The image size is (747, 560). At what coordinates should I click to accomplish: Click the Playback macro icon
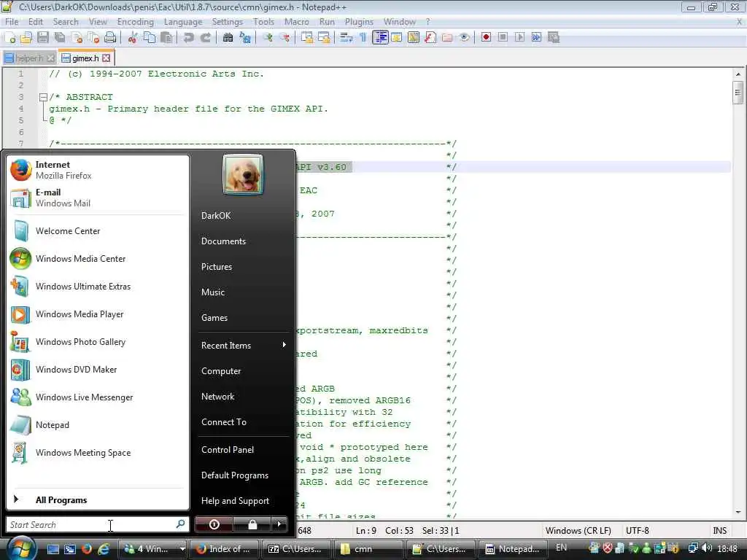click(x=519, y=38)
